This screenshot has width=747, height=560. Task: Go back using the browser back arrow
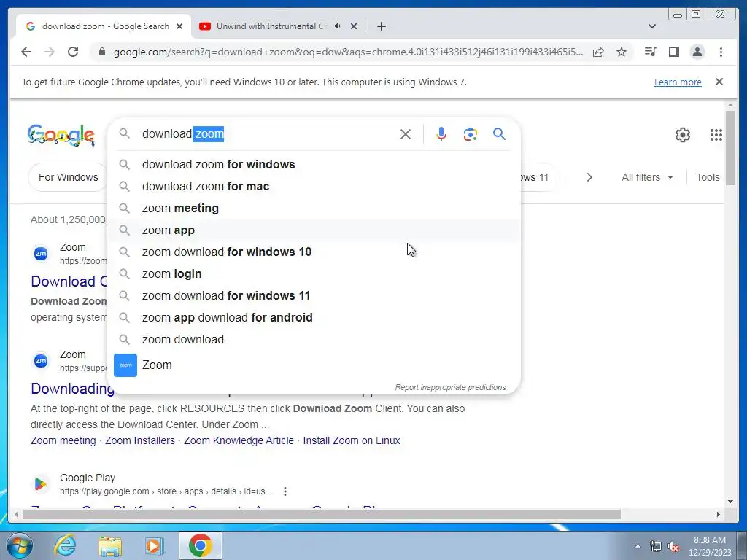pos(26,52)
